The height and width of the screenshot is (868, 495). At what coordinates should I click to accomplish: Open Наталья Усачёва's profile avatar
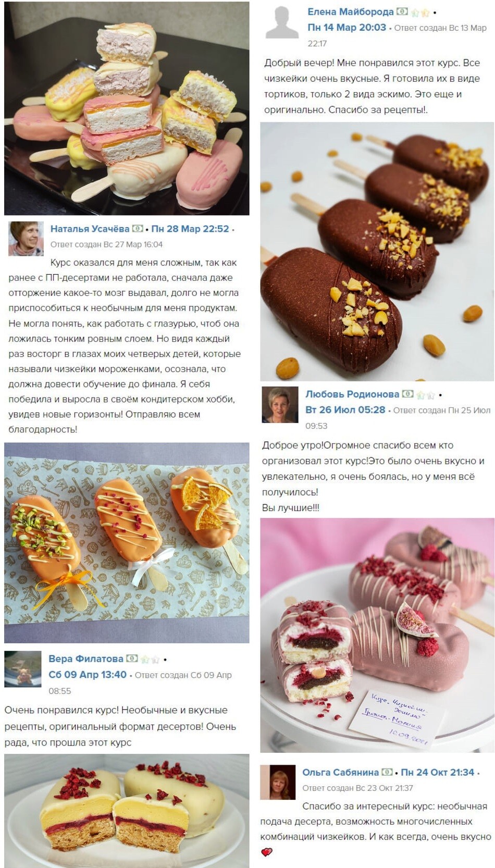pyautogui.click(x=26, y=239)
